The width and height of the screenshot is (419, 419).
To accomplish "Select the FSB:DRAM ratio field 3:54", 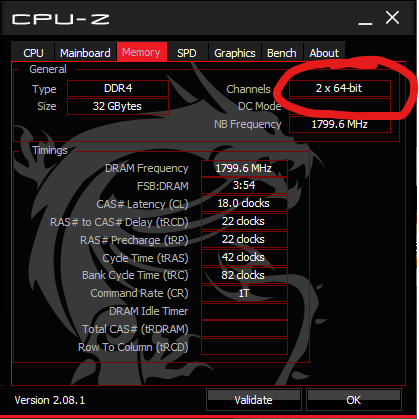I will pos(244,185).
